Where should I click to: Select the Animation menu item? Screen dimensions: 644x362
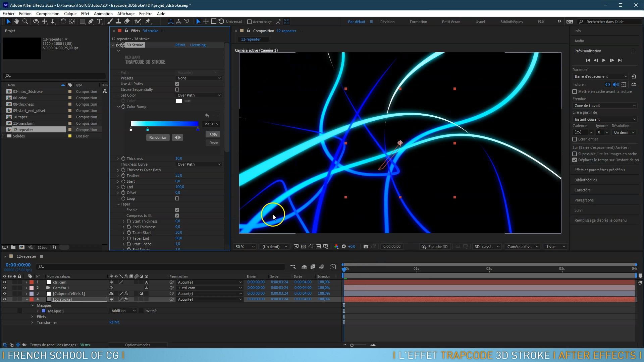point(103,13)
